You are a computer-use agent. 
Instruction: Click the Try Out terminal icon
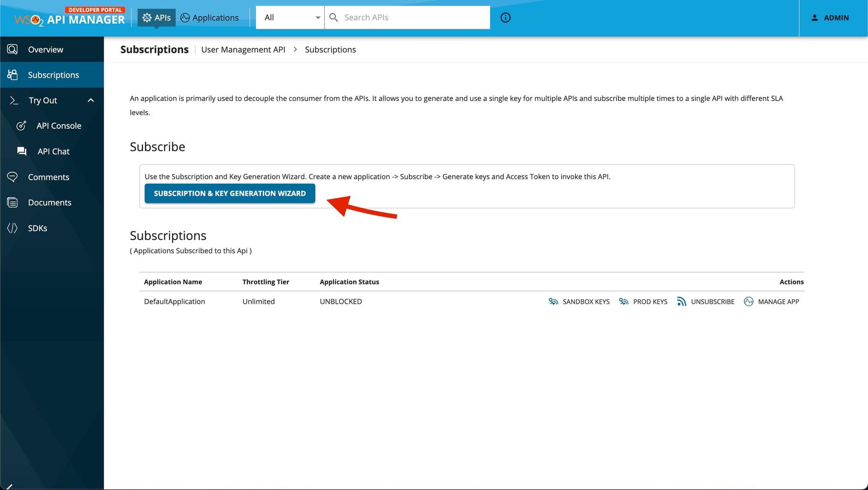point(14,100)
